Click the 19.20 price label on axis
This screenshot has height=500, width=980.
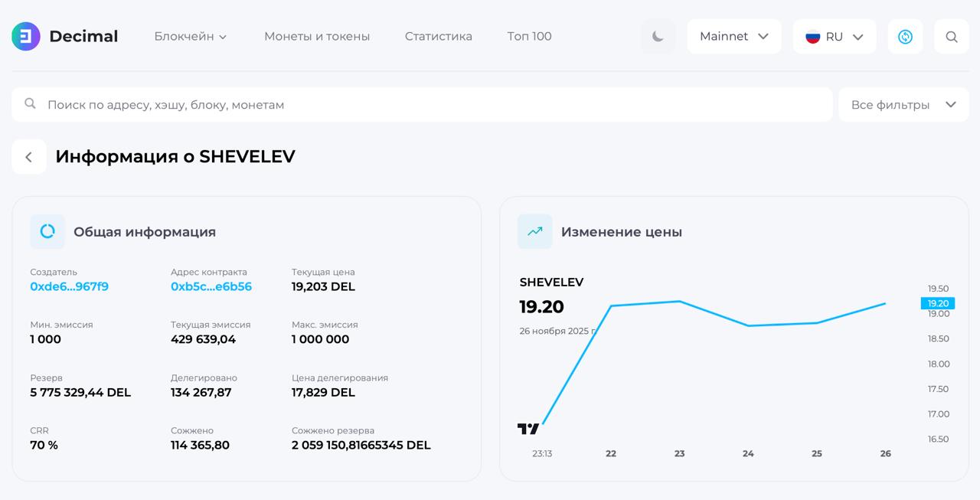coord(938,303)
